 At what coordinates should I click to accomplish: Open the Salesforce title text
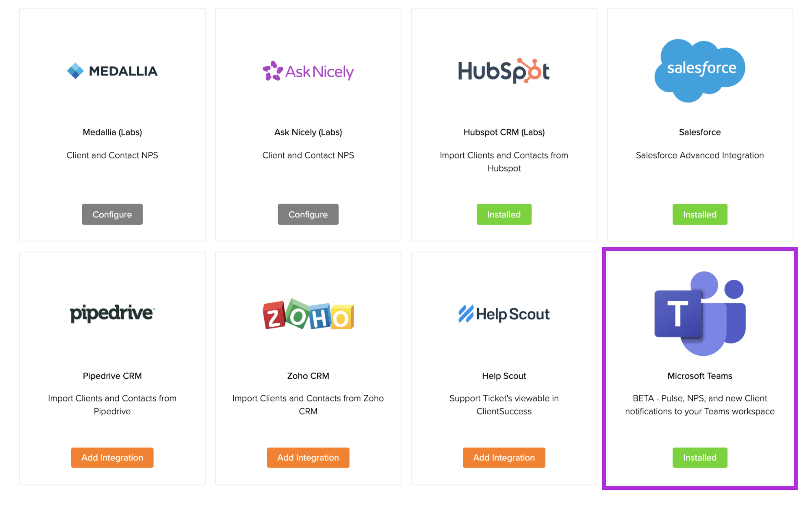point(700,132)
